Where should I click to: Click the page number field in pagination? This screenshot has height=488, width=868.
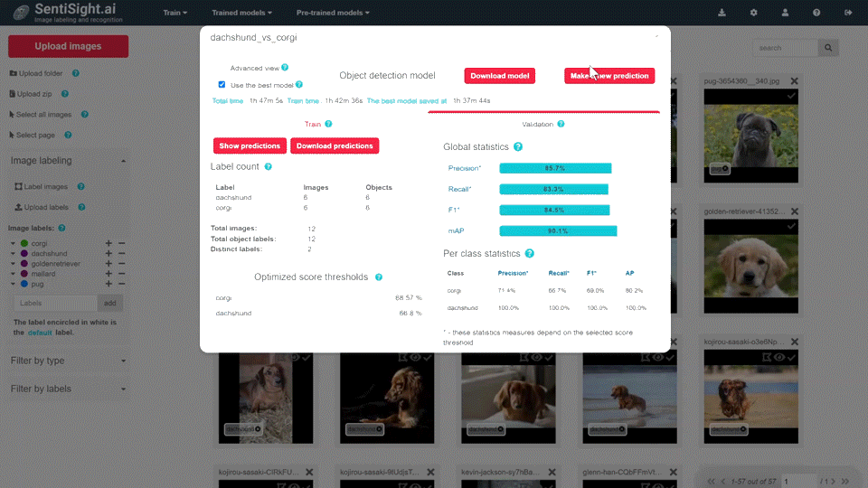pos(798,482)
